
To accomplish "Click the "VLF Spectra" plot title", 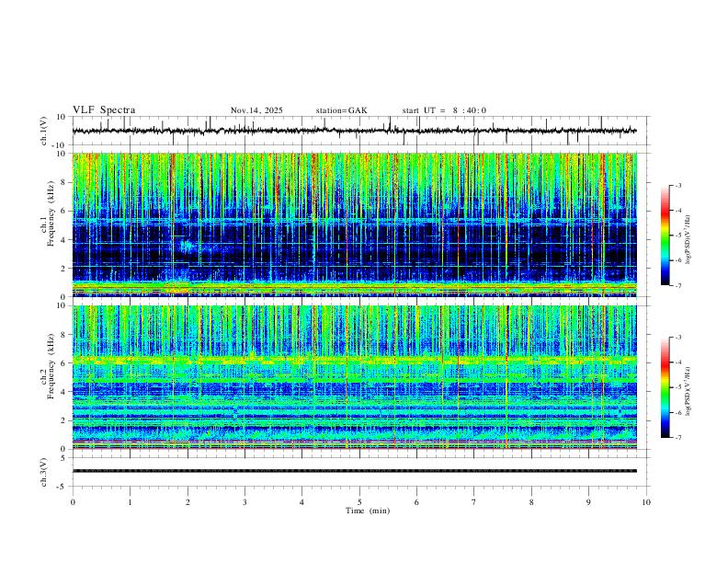I will click(104, 110).
